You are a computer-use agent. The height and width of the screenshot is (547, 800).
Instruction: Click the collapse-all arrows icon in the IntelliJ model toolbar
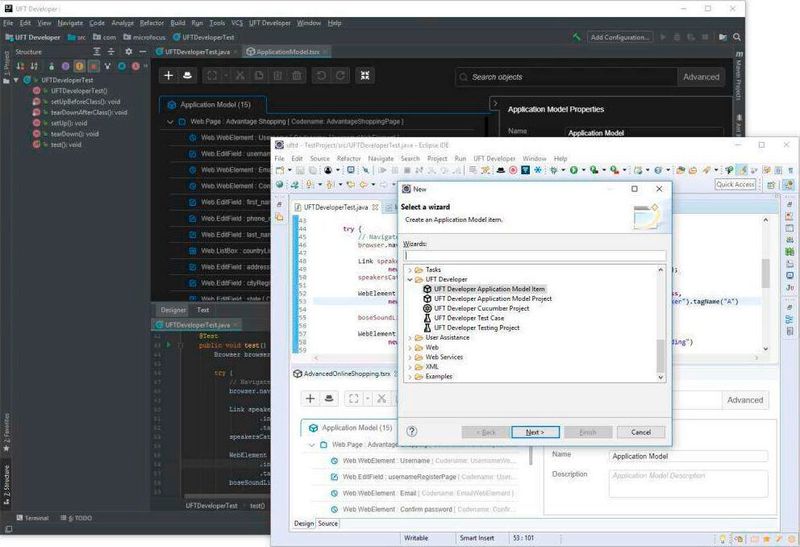point(365,76)
